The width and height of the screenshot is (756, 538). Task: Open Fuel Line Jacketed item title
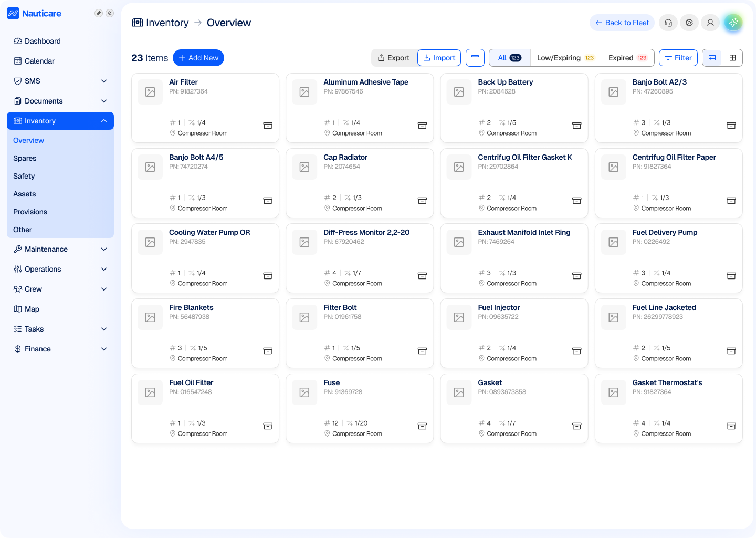point(664,307)
